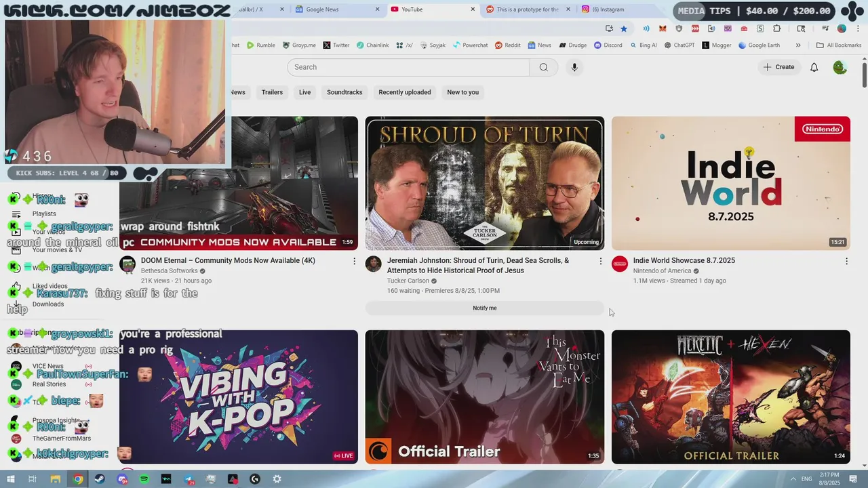868x488 pixels.
Task: Open the ChatGPT bookmark
Action: 679,45
